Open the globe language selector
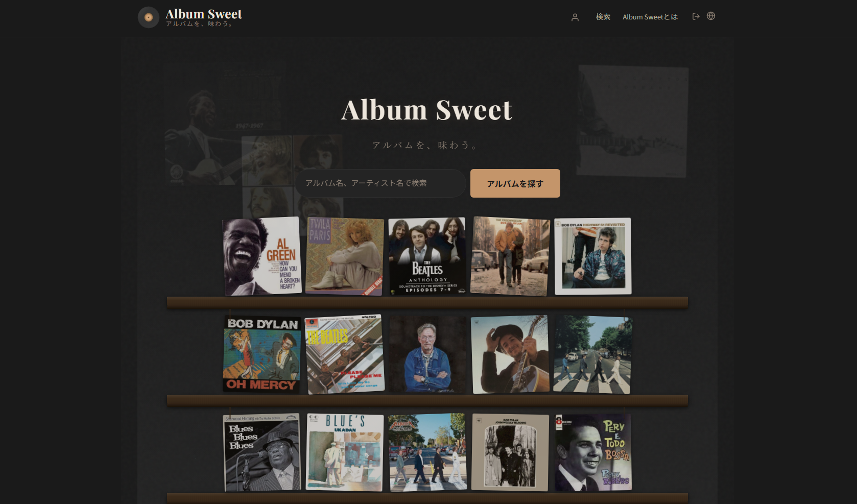 click(x=710, y=16)
